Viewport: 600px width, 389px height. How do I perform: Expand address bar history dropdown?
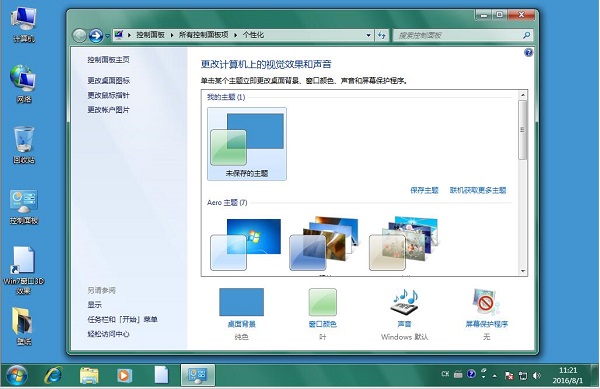tap(368, 35)
